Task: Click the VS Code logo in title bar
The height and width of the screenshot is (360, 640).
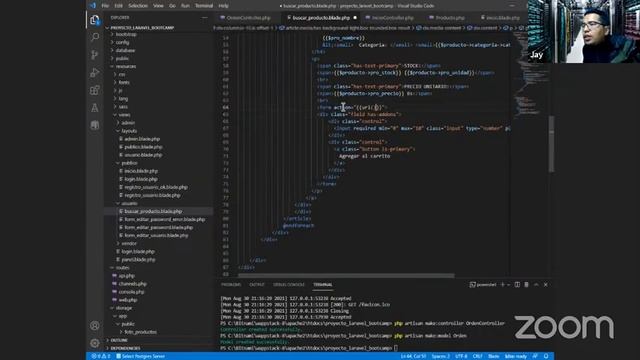Action: coord(93,6)
